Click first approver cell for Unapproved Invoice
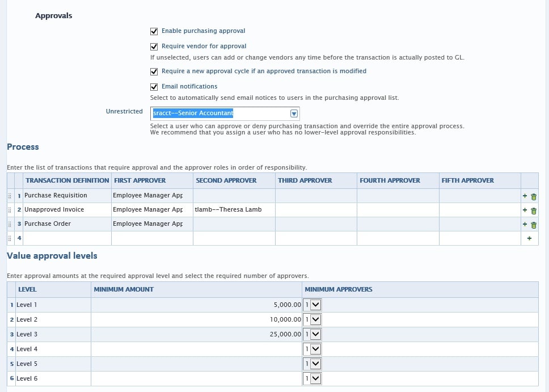This screenshot has height=392, width=549. point(153,209)
